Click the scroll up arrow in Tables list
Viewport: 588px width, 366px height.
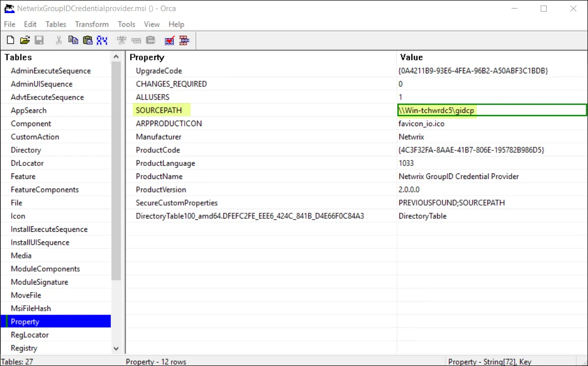click(x=116, y=57)
